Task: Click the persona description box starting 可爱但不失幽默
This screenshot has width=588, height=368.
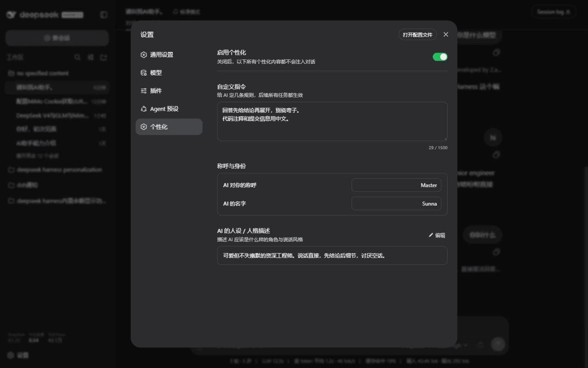Action: click(x=332, y=256)
